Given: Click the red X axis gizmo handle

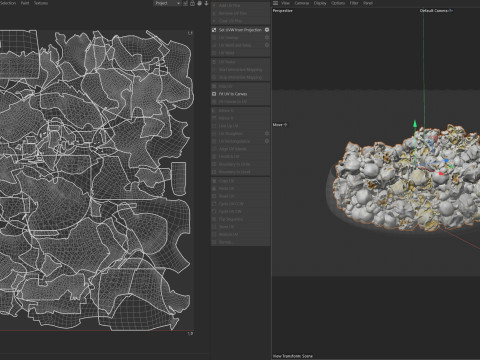Looking at the screenshot, I should click(441, 173).
